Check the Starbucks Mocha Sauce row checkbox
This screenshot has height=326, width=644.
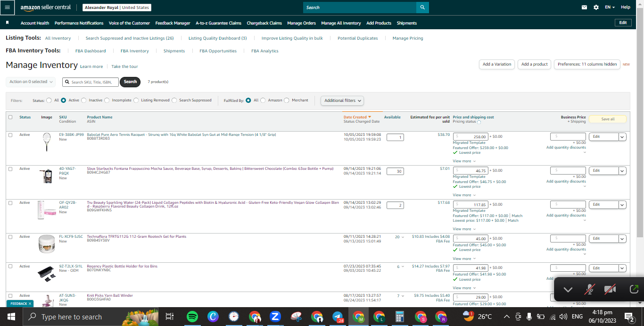coord(10,169)
